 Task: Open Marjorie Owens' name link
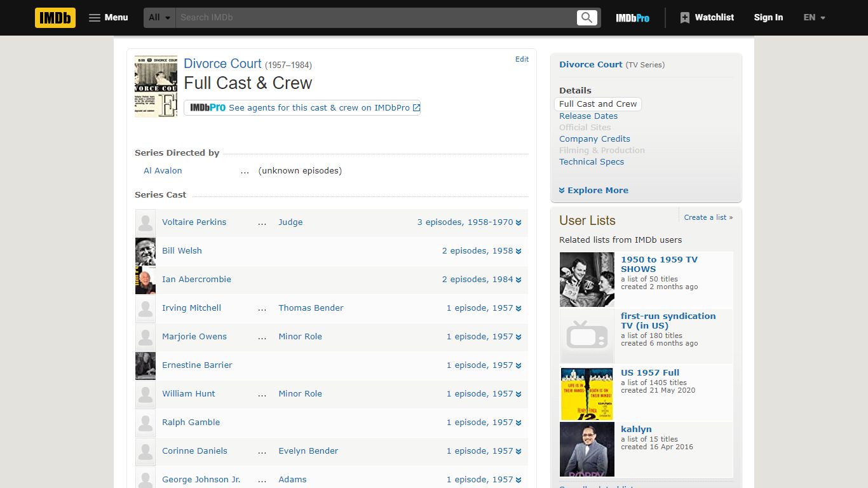click(x=194, y=337)
